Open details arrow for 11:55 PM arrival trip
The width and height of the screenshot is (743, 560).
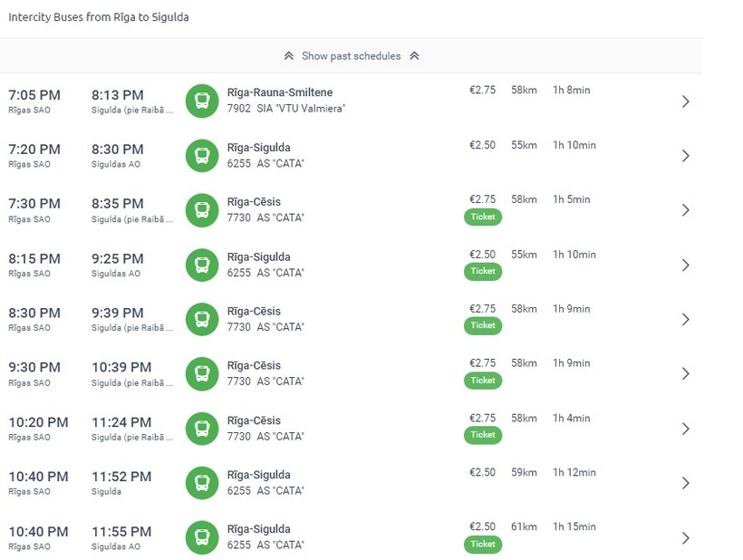685,537
